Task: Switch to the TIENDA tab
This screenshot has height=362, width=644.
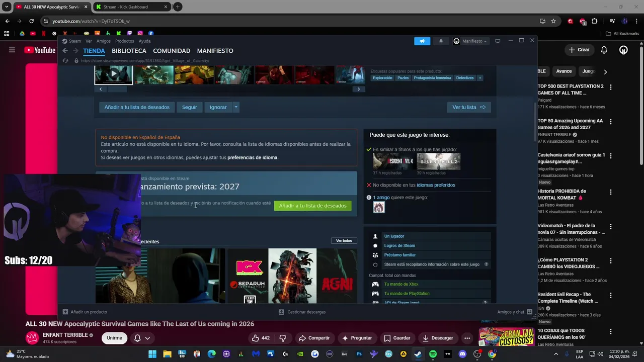Action: pyautogui.click(x=94, y=51)
